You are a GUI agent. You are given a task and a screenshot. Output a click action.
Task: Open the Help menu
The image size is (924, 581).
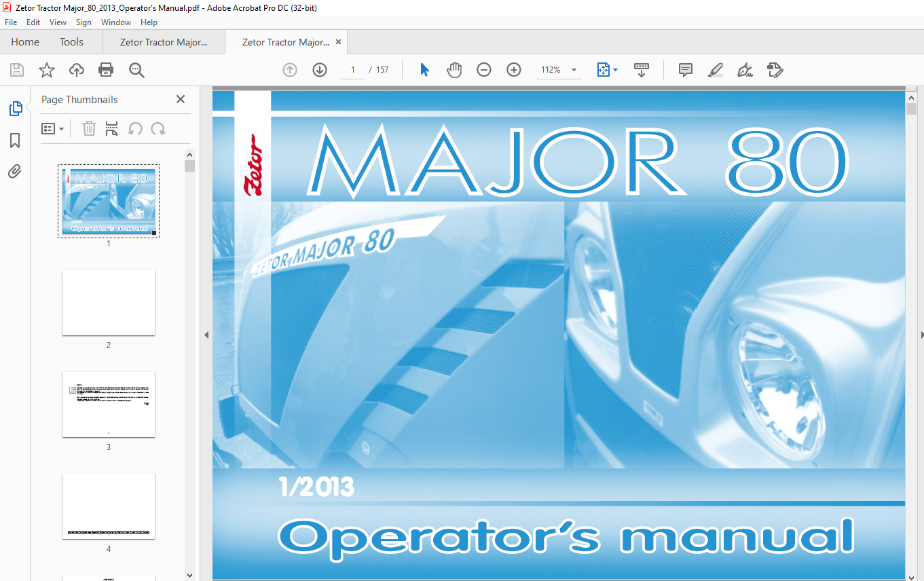[149, 22]
